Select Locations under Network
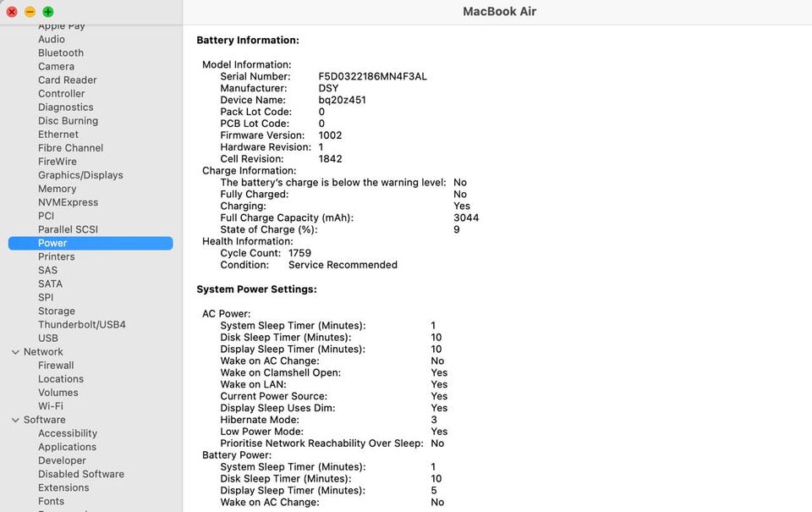The image size is (812, 512). pyautogui.click(x=61, y=379)
